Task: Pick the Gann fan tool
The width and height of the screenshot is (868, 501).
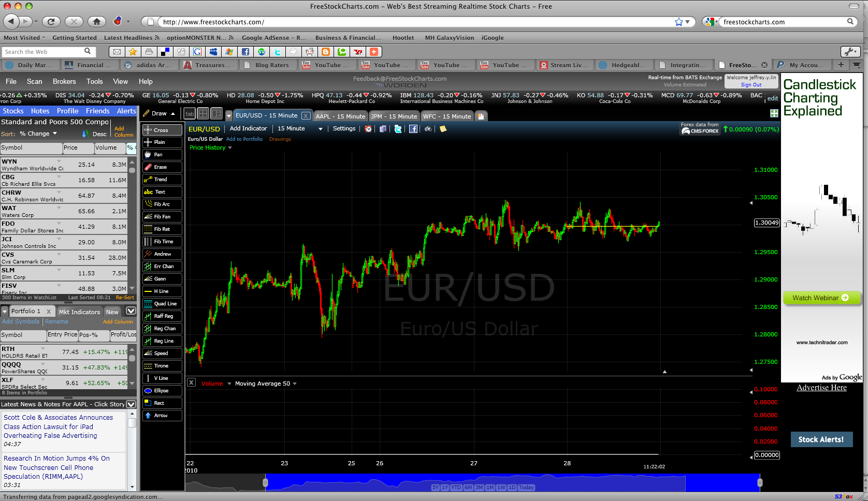Action: point(162,279)
